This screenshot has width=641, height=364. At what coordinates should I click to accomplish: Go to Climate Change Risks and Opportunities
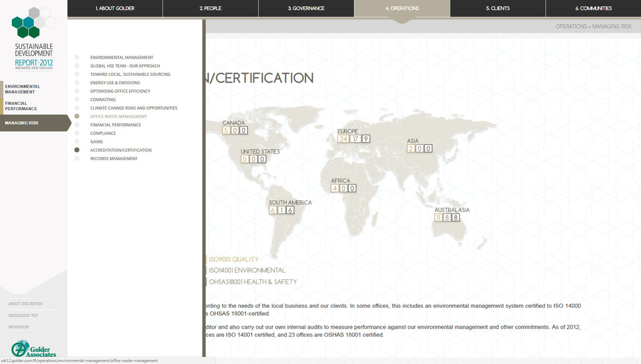134,108
